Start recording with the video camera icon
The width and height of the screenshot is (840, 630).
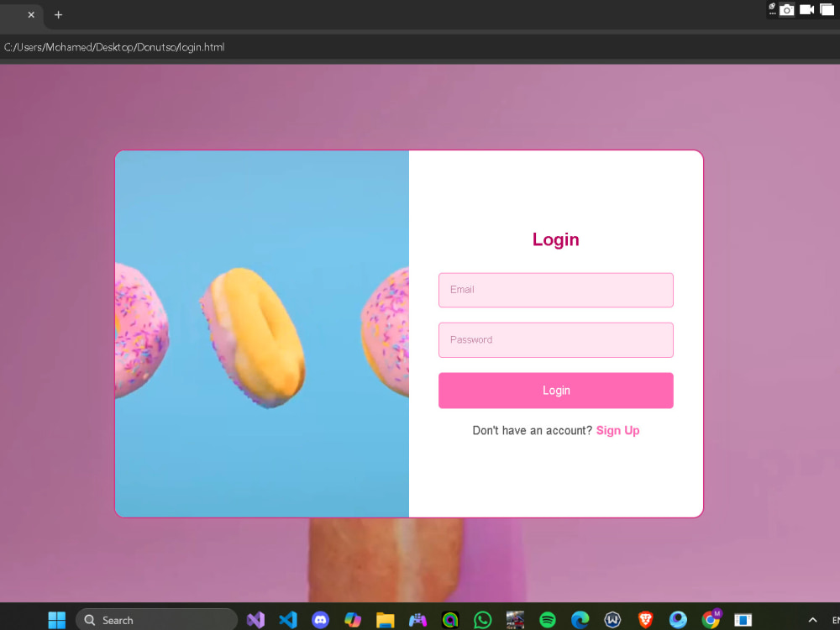tap(806, 9)
